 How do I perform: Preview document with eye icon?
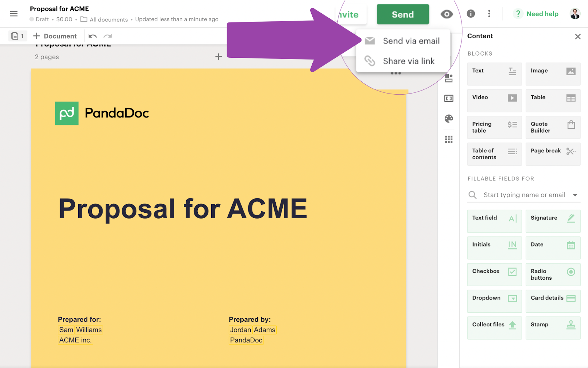447,14
